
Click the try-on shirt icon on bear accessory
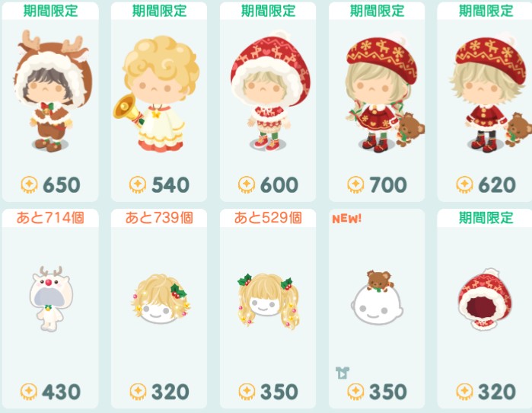342,373
